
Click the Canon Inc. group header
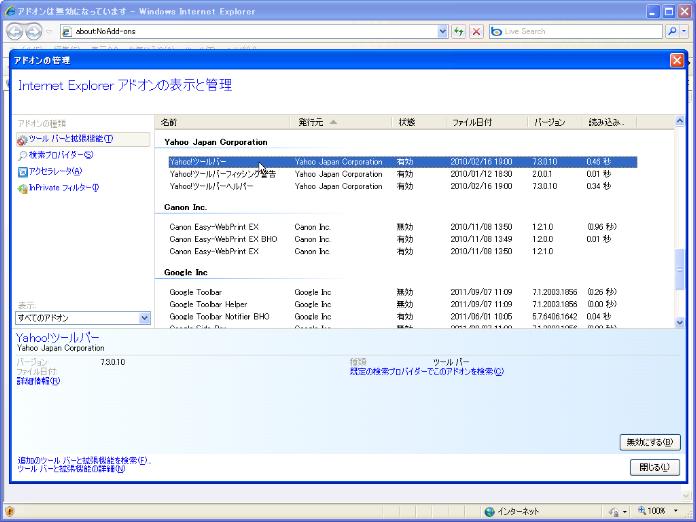tap(186, 207)
